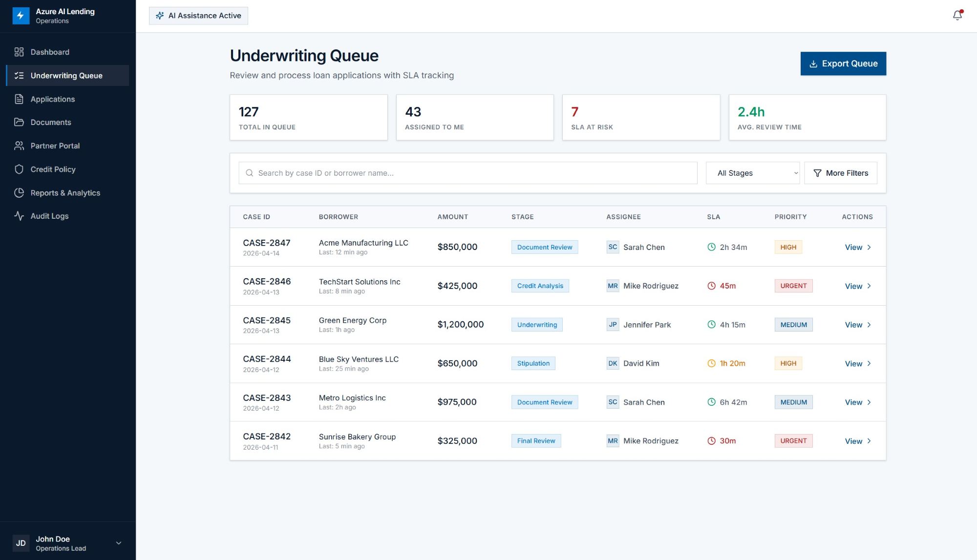Click Sunrise Bakery Group borrower name
The image size is (977, 560).
coord(357,436)
